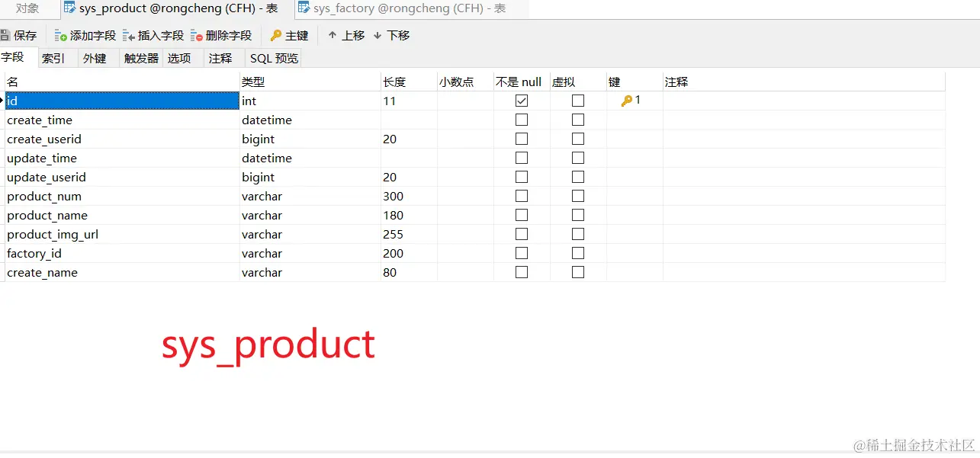The width and height of the screenshot is (980, 458).
Task: Click the sys_product tab table icon
Action: pos(70,9)
